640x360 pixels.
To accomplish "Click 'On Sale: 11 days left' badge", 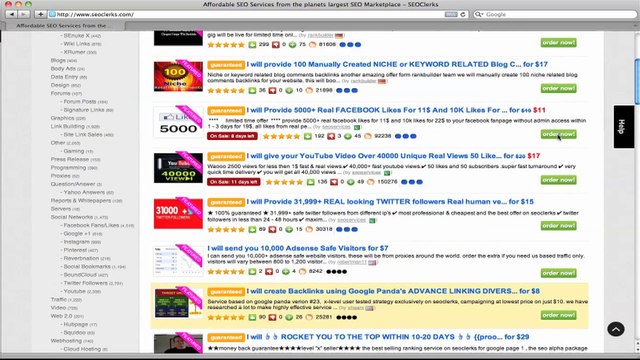I will pyautogui.click(x=233, y=182).
